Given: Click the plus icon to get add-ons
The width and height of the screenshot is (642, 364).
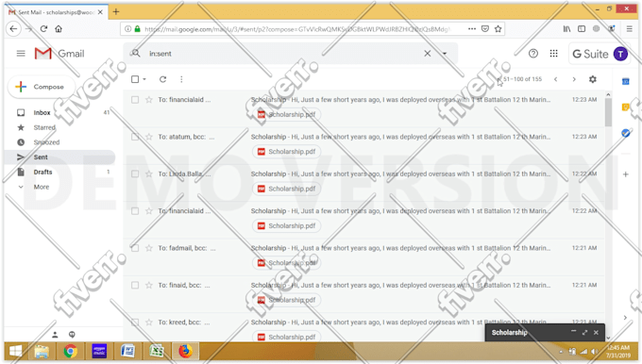Looking at the screenshot, I should click(626, 174).
